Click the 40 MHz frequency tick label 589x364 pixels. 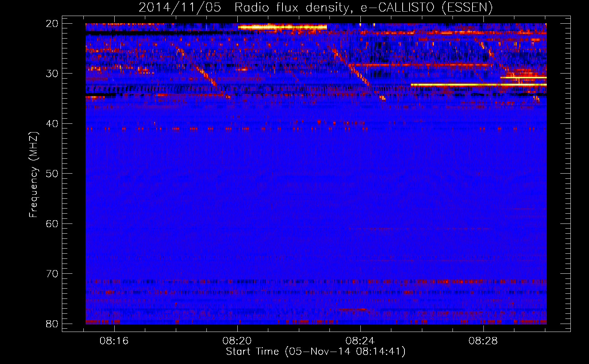point(52,124)
